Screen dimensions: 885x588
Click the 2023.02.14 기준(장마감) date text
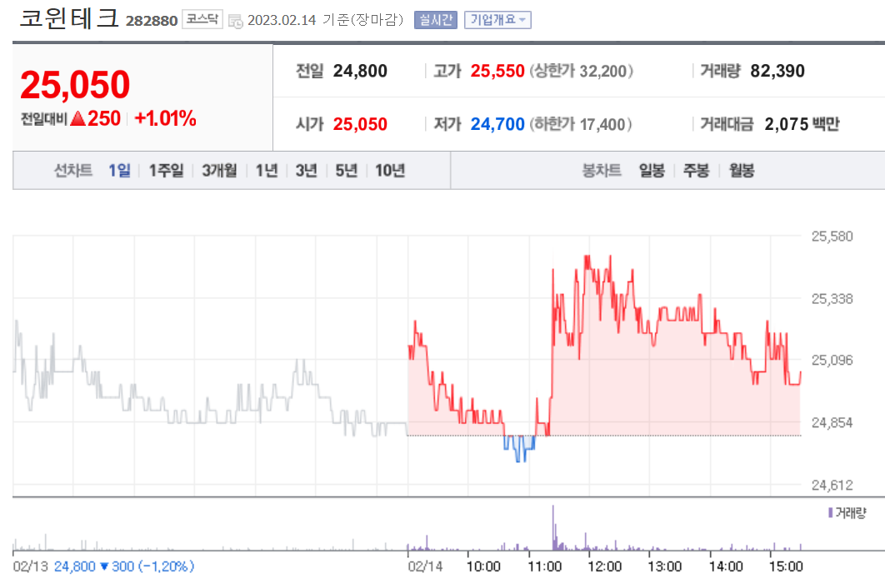(x=326, y=20)
